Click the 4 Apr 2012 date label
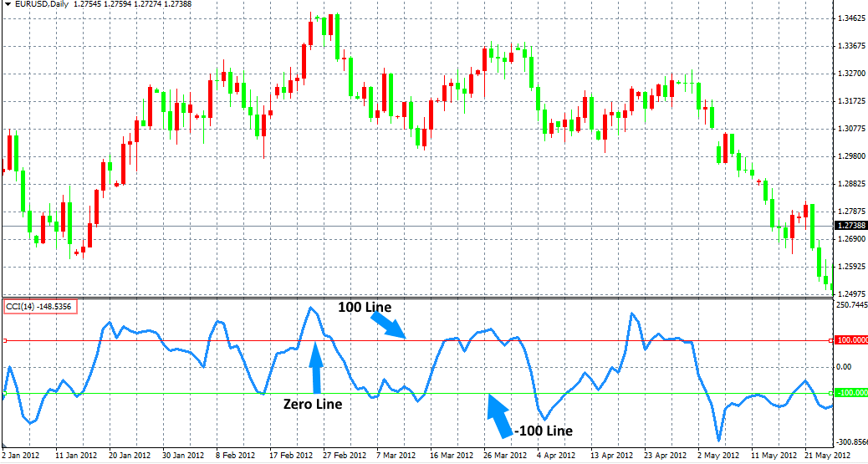 pos(554,456)
